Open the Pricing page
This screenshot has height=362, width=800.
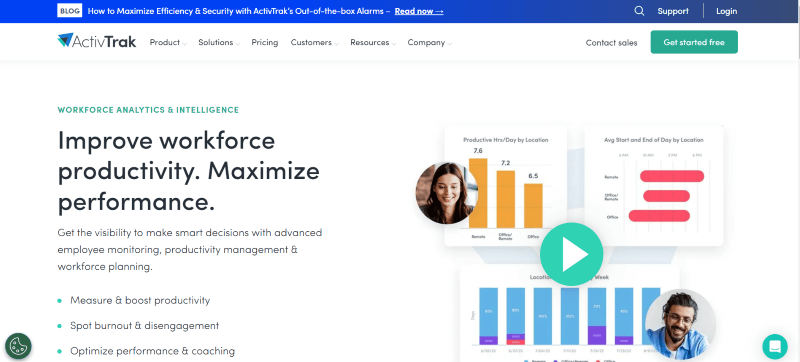[x=265, y=43]
